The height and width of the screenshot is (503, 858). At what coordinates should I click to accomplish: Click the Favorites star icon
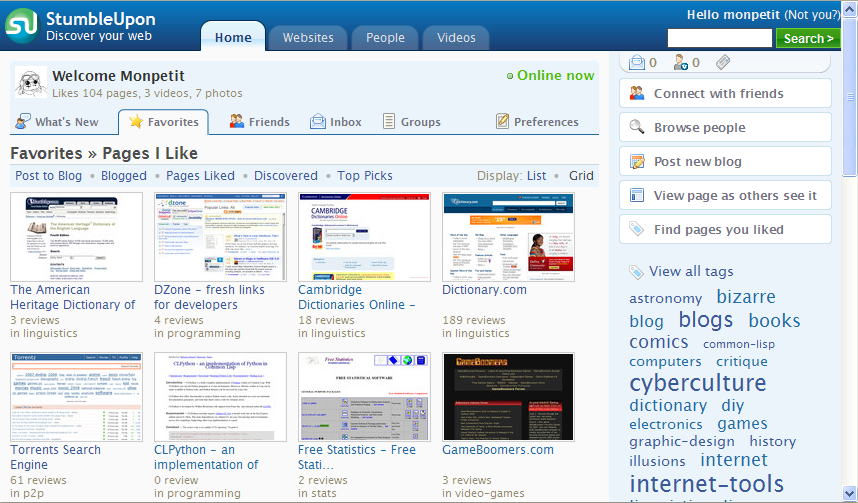(x=136, y=122)
